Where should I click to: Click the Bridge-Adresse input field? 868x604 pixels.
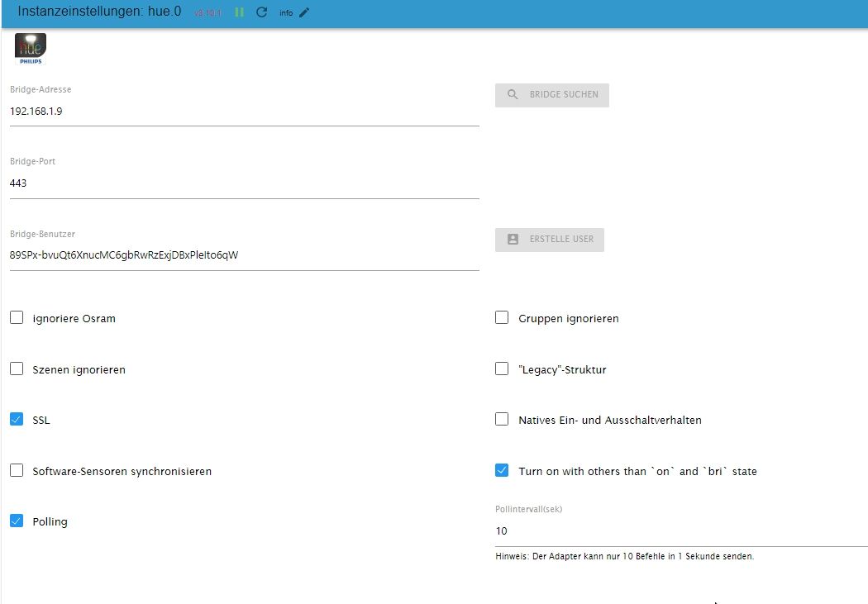point(244,112)
